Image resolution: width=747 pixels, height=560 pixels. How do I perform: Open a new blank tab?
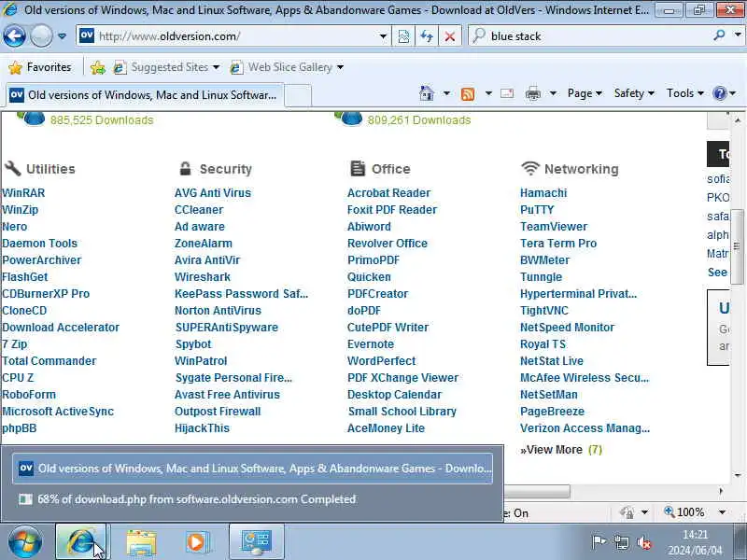point(298,95)
